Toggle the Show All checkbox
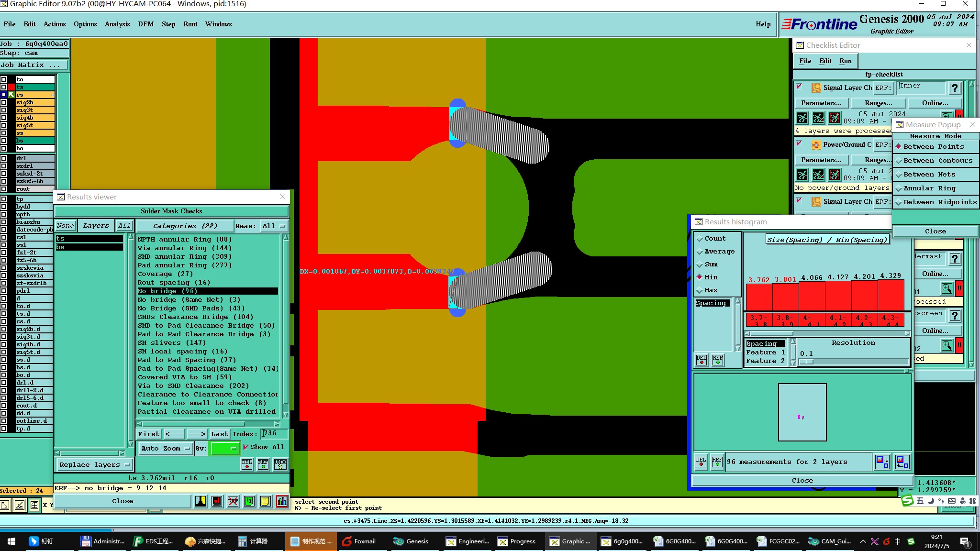The image size is (980, 551). 246,447
